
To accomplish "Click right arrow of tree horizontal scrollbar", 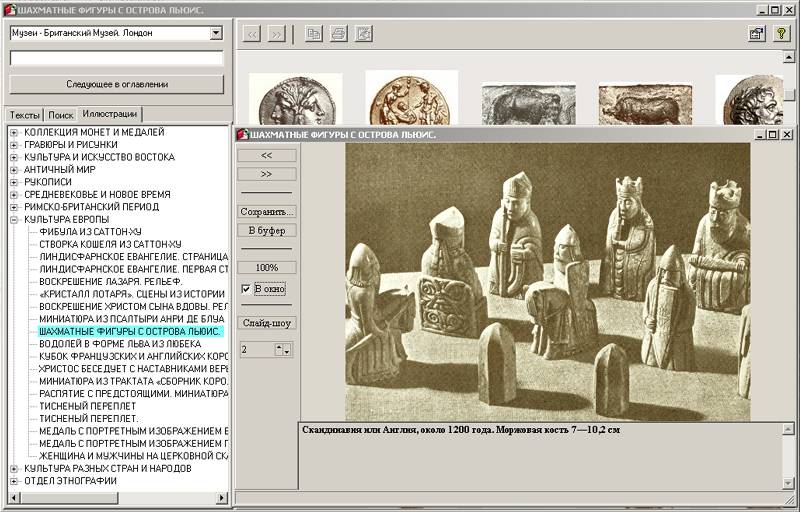I will click(222, 498).
